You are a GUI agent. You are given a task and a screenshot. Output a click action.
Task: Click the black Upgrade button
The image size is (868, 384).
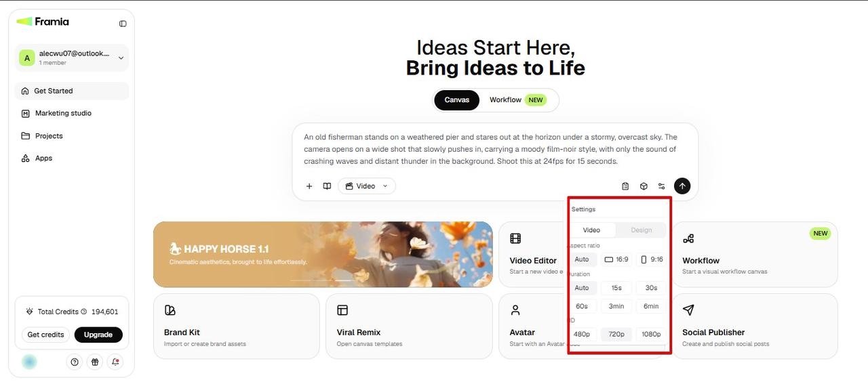point(98,335)
